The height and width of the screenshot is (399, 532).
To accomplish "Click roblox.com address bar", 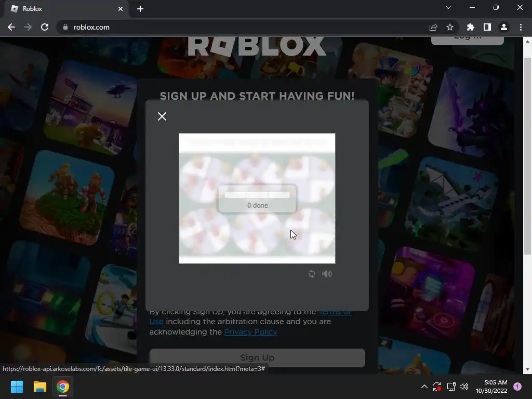I will [244, 27].
